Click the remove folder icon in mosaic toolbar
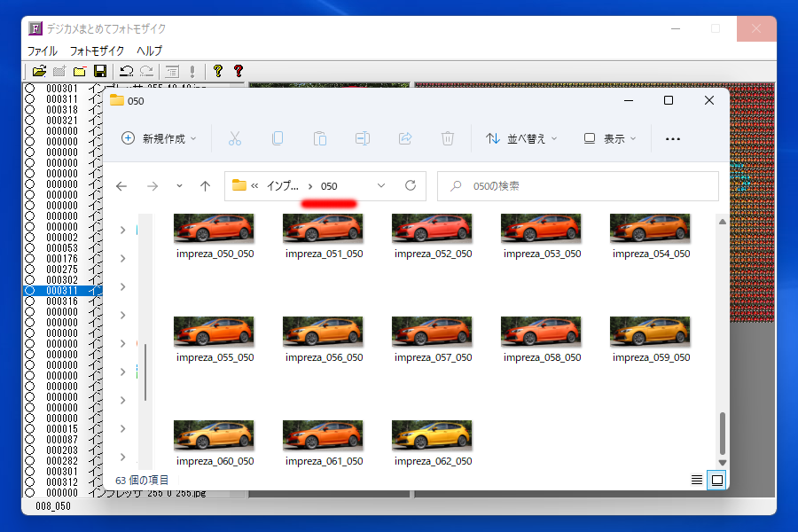The width and height of the screenshot is (798, 532). [80, 71]
